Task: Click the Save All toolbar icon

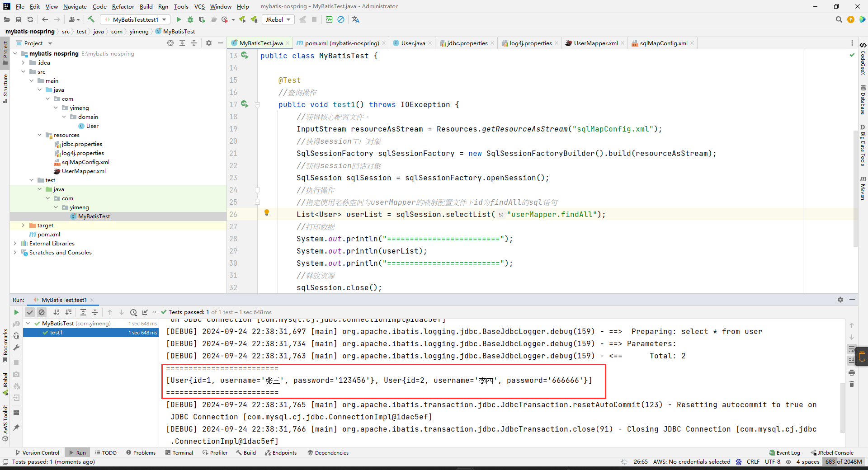Action: [19, 19]
